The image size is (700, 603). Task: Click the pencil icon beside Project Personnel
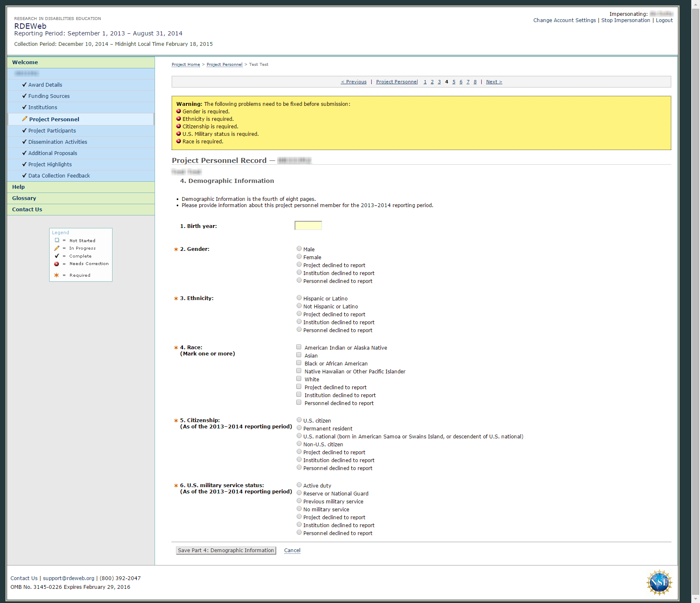pyautogui.click(x=25, y=119)
